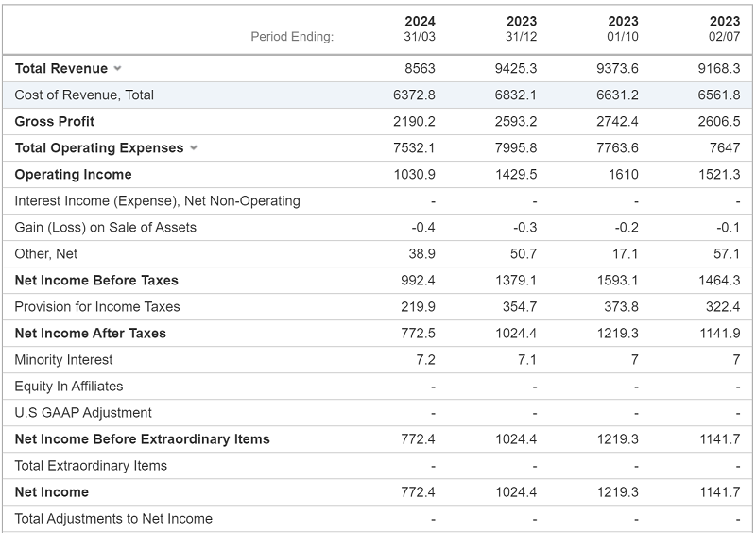Select the bold Net Income row label
This screenshot has height=533, width=756.
[x=52, y=492]
